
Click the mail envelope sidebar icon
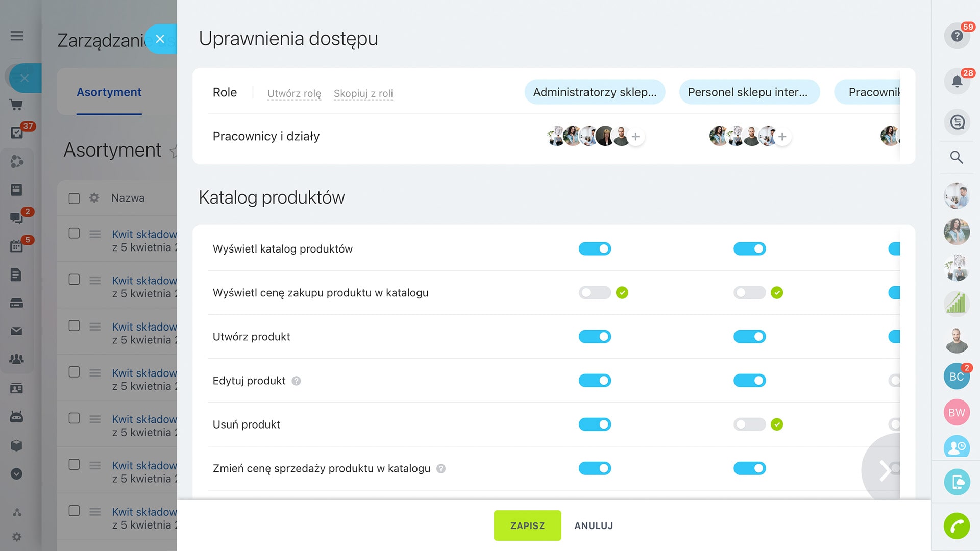point(16,331)
